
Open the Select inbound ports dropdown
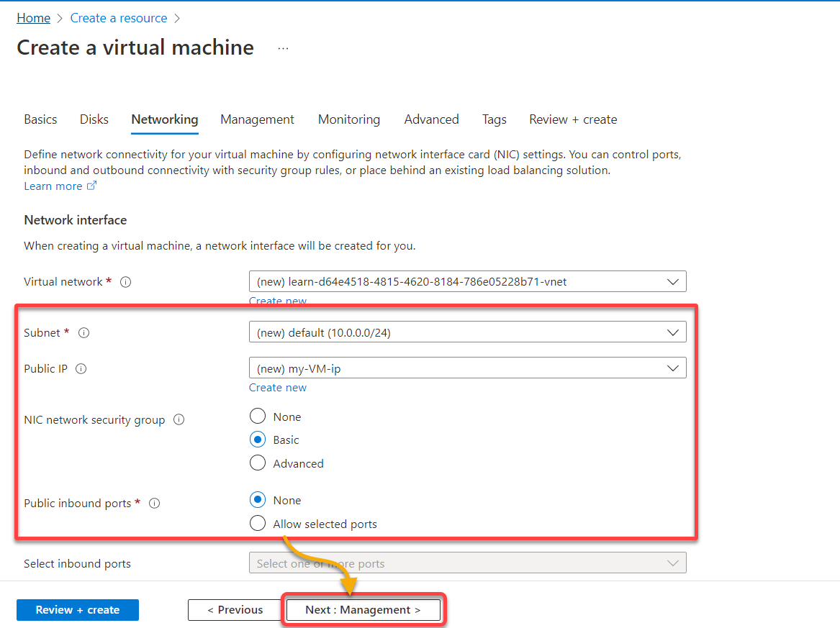click(x=467, y=563)
